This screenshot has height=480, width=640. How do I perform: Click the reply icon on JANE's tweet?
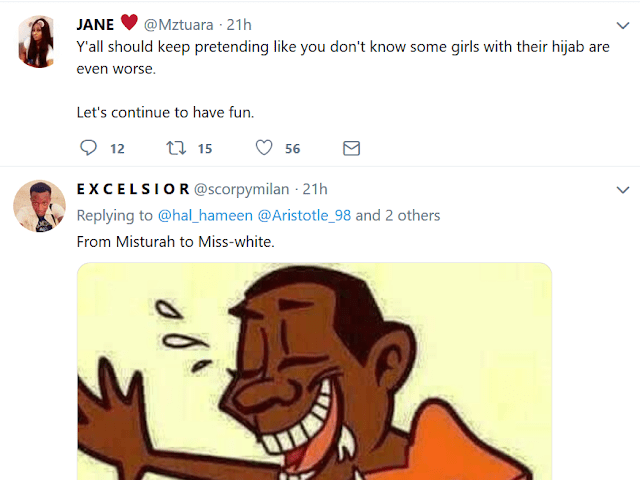[89, 148]
